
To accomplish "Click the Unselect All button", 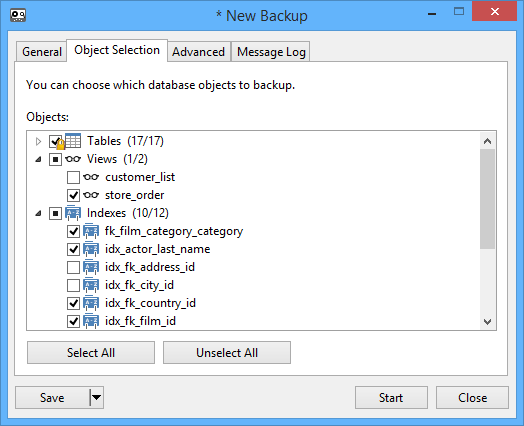I will coord(227,352).
